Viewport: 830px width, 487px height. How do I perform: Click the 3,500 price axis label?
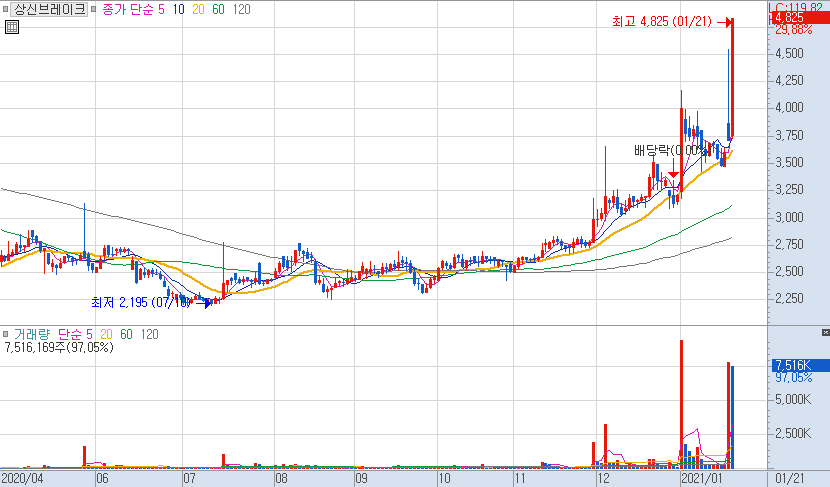(789, 162)
